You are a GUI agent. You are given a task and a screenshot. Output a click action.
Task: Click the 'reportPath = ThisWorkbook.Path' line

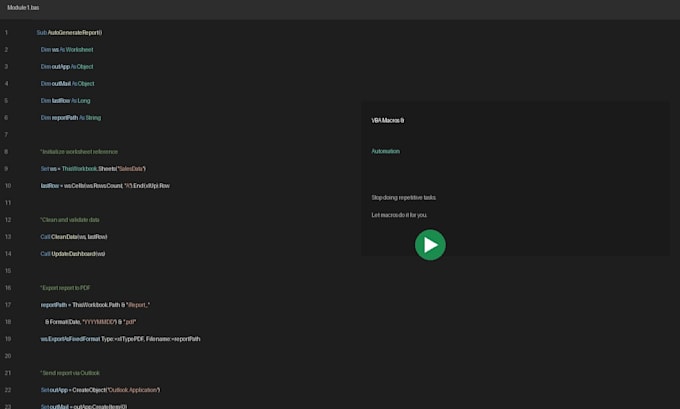95,305
